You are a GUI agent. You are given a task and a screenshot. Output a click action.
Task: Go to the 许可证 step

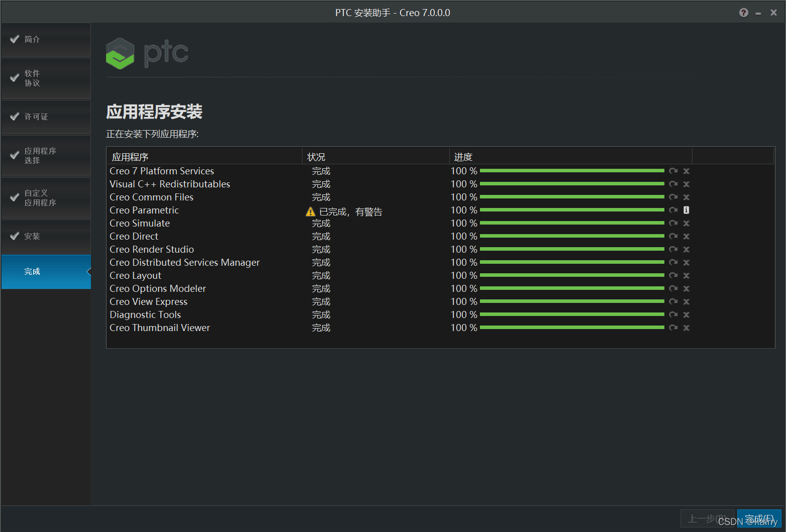[x=46, y=117]
